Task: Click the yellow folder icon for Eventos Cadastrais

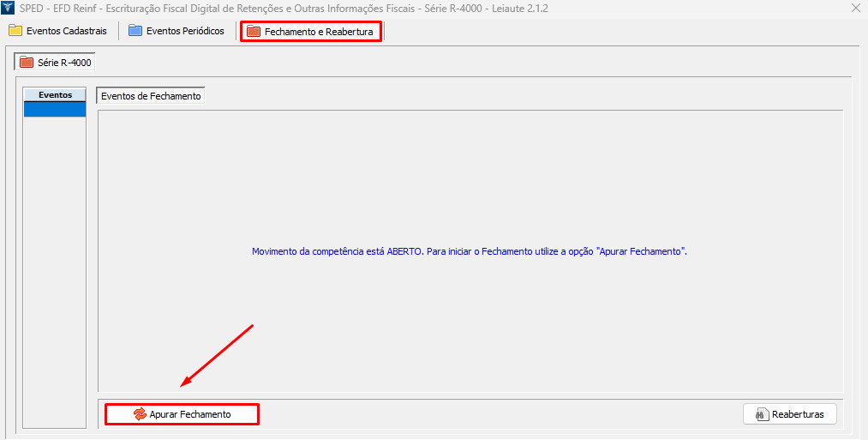Action: click(15, 31)
